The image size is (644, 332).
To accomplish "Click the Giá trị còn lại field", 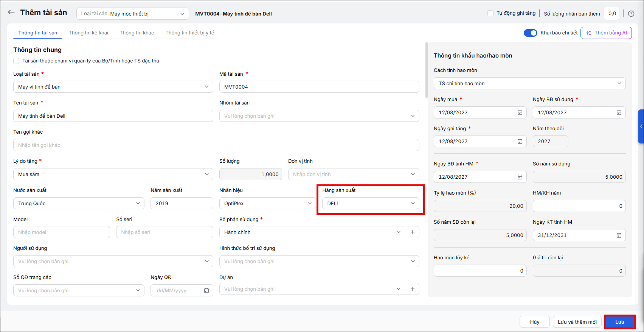I will tap(579, 271).
